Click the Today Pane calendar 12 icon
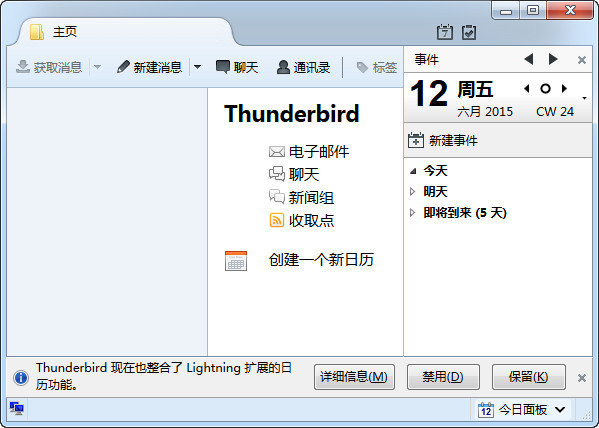This screenshot has height=428, width=599. pos(486,410)
